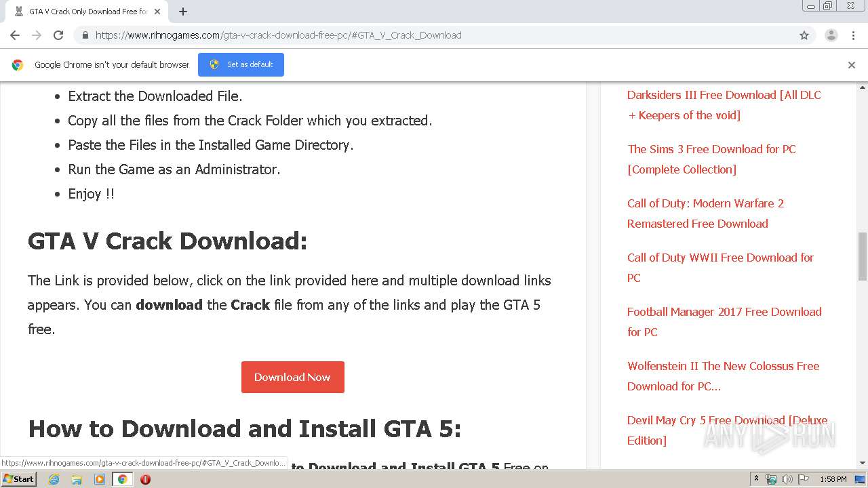Click the 'Extract the Downloaded File.' bullet
This screenshot has height=488, width=868.
tap(155, 96)
